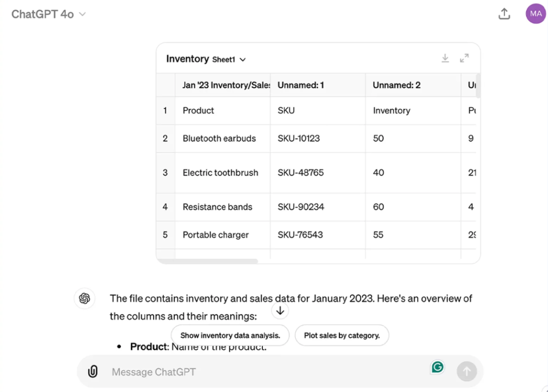Screen dimensions: 548x392
Task: Click Plot sales by category suggestion
Action: coord(341,335)
